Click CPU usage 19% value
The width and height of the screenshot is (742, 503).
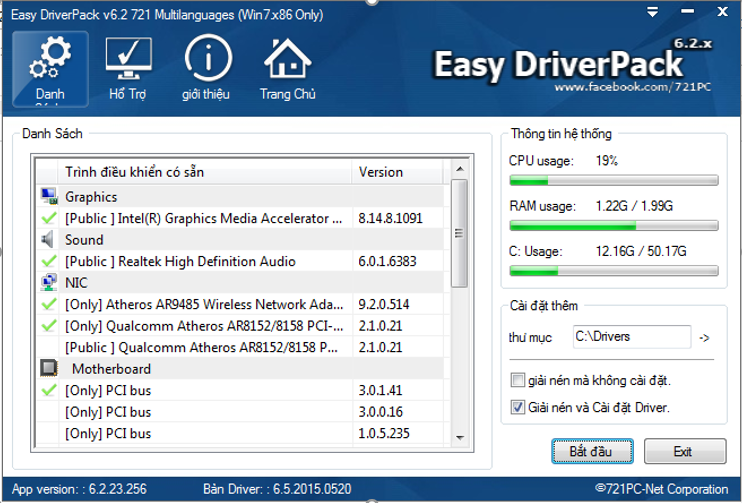click(607, 160)
